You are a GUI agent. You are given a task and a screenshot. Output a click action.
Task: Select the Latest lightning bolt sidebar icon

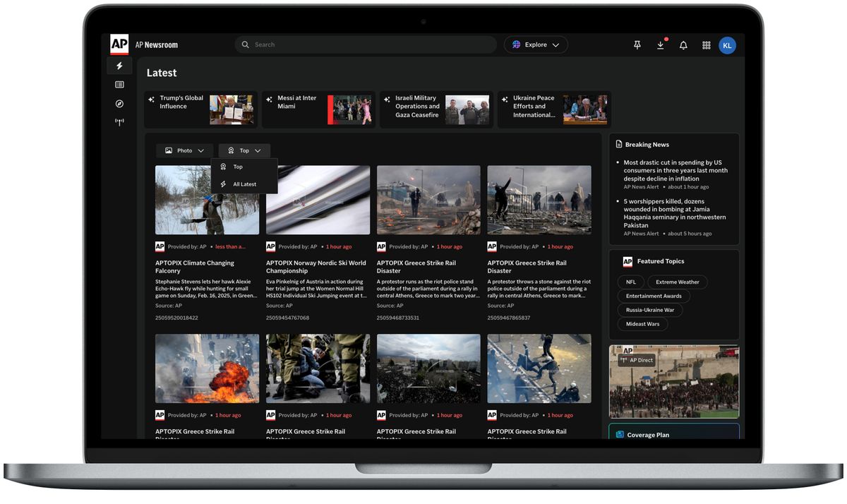click(119, 65)
